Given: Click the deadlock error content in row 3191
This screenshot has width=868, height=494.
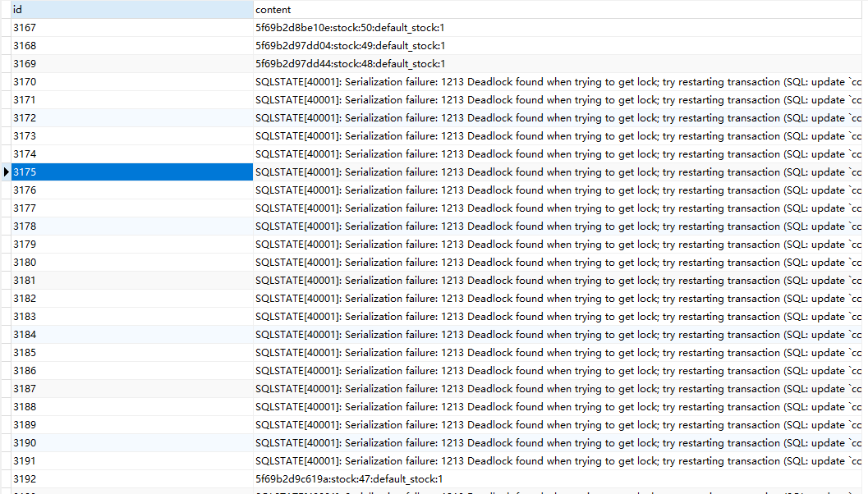Looking at the screenshot, I should click(558, 461).
